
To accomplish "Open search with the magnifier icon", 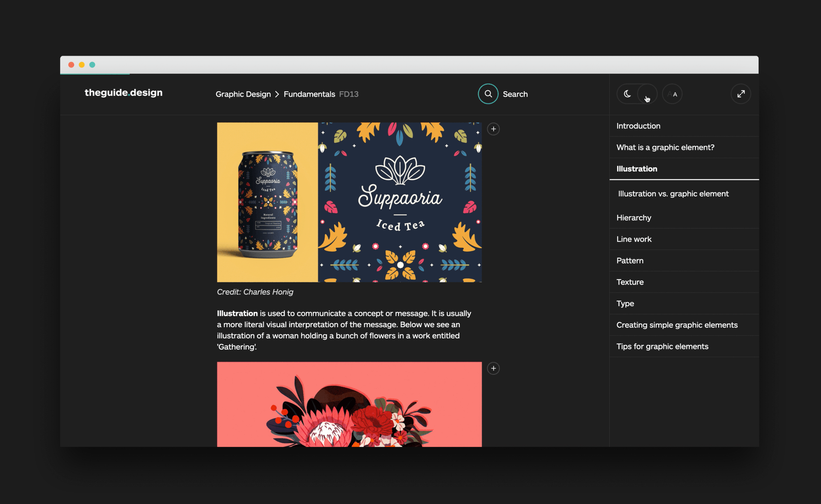I will tap(488, 94).
